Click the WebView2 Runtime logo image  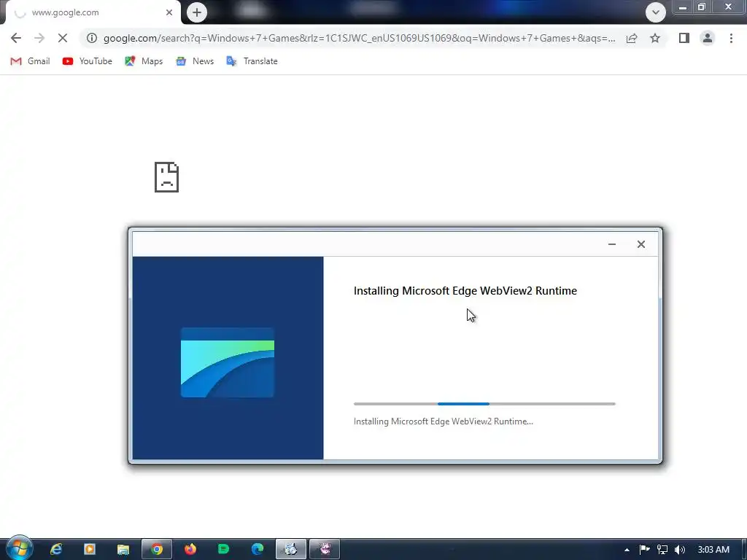[x=228, y=362]
